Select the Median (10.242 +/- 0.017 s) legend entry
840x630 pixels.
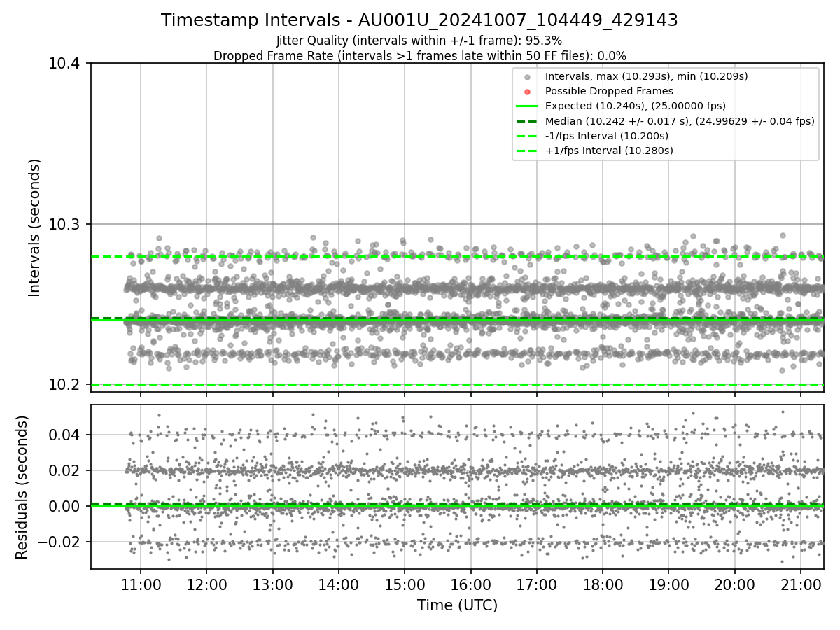click(x=680, y=120)
